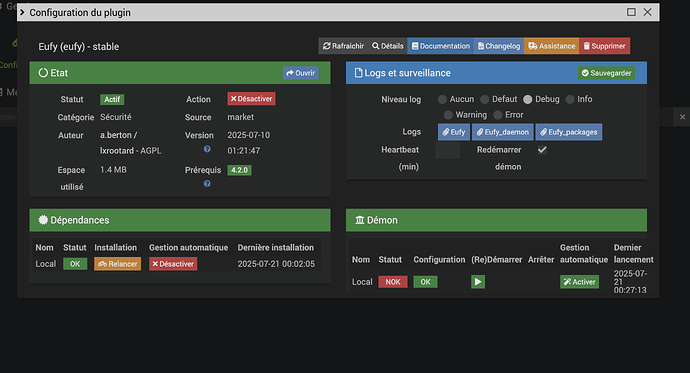The height and width of the screenshot is (373, 690).
Task: Open the Documentation page
Action: pyautogui.click(x=440, y=46)
